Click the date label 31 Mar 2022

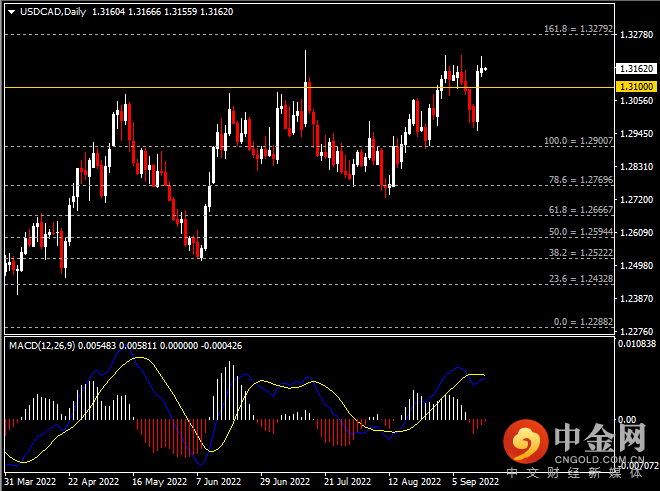click(30, 482)
